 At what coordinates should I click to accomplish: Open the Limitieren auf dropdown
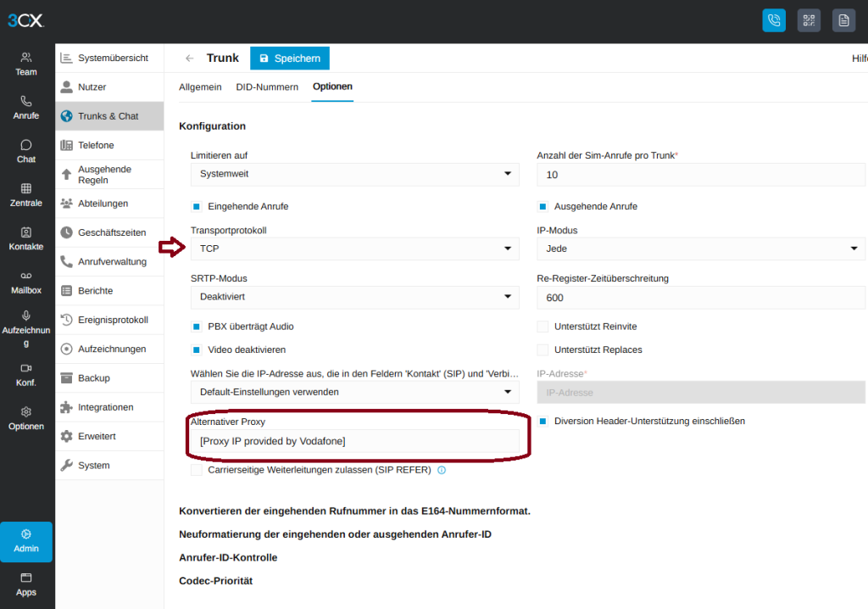pos(355,174)
